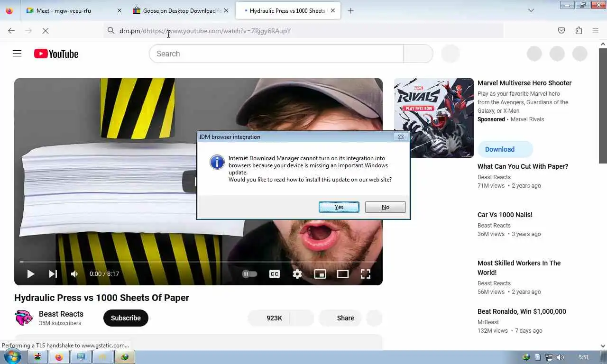Open the video settings gear
The height and width of the screenshot is (364, 607).
(297, 274)
